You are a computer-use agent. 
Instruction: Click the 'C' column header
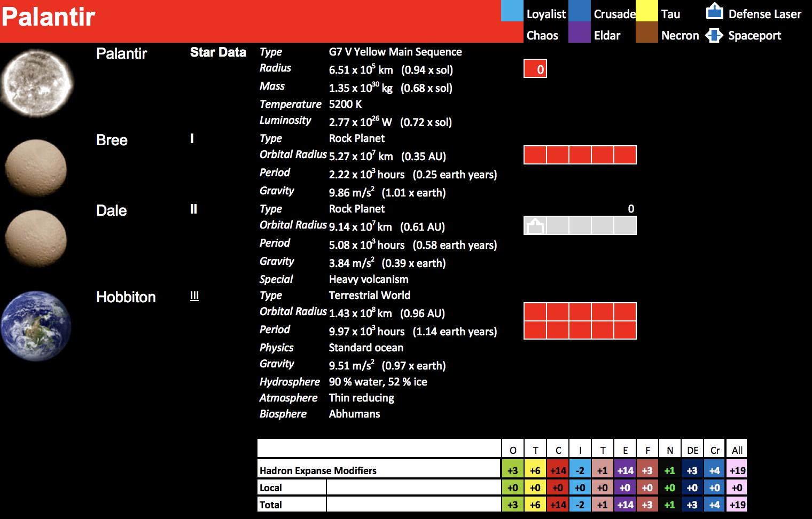558,450
